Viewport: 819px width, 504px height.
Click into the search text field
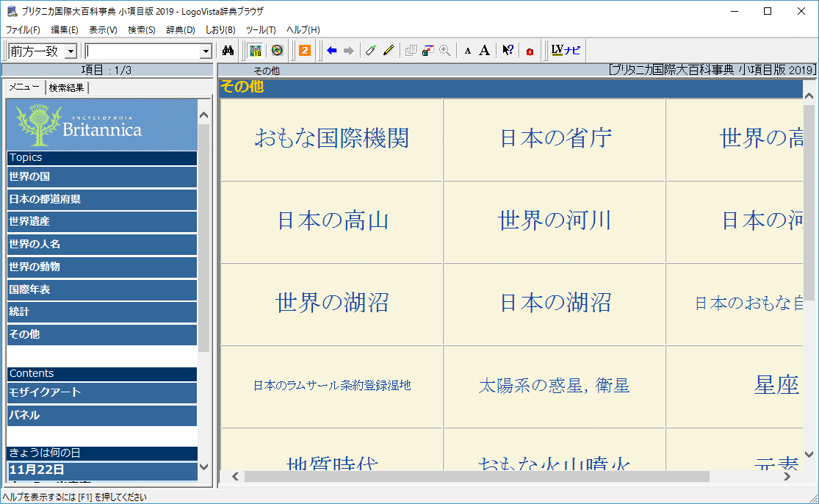(142, 51)
